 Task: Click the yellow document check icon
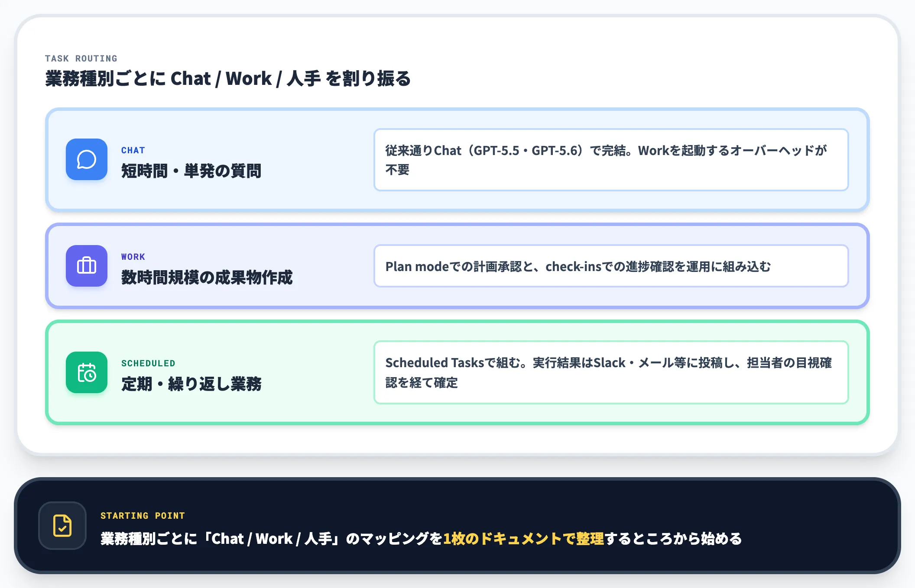(62, 526)
